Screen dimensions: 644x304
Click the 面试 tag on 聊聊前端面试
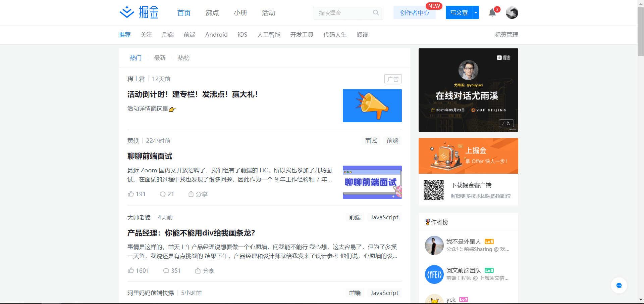371,141
